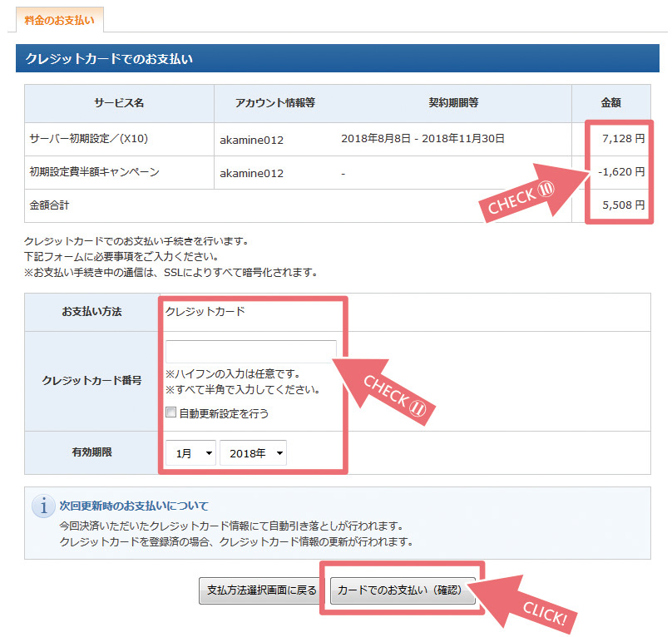
Task: Click the 次回更新時のお支払いについて heading
Action: (x=133, y=506)
